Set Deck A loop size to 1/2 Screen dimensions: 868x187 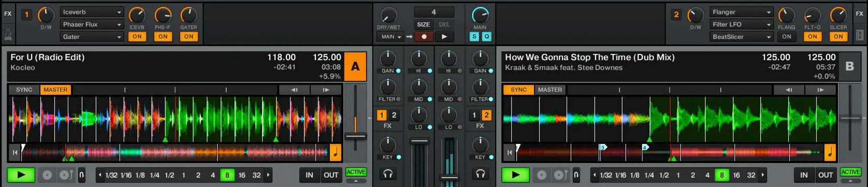(169, 175)
